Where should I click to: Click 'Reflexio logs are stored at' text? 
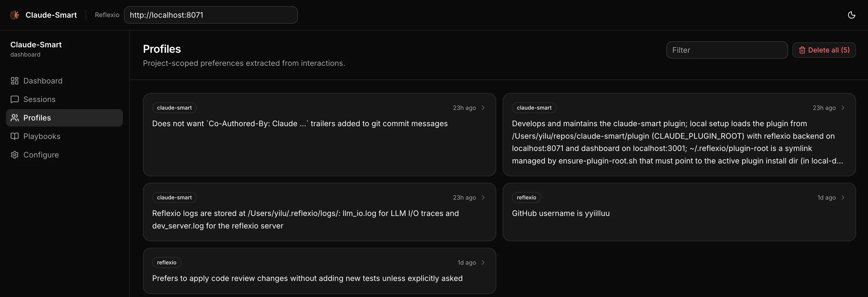tap(305, 219)
